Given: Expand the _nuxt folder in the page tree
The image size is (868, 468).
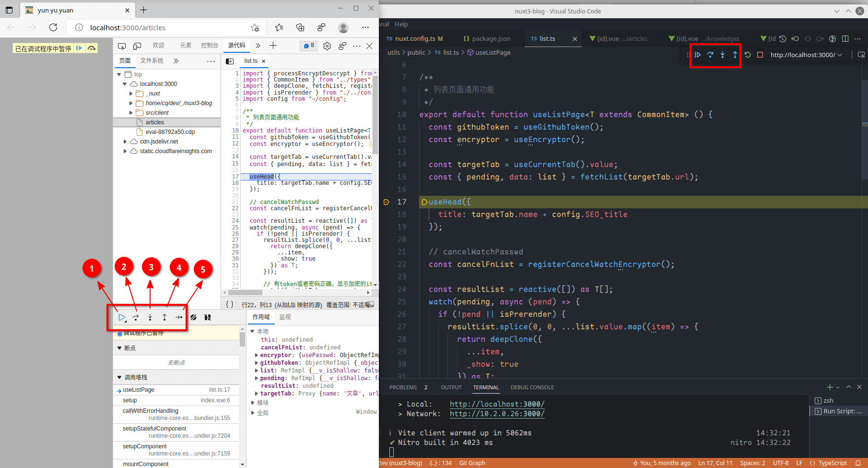Looking at the screenshot, I should 131,94.
